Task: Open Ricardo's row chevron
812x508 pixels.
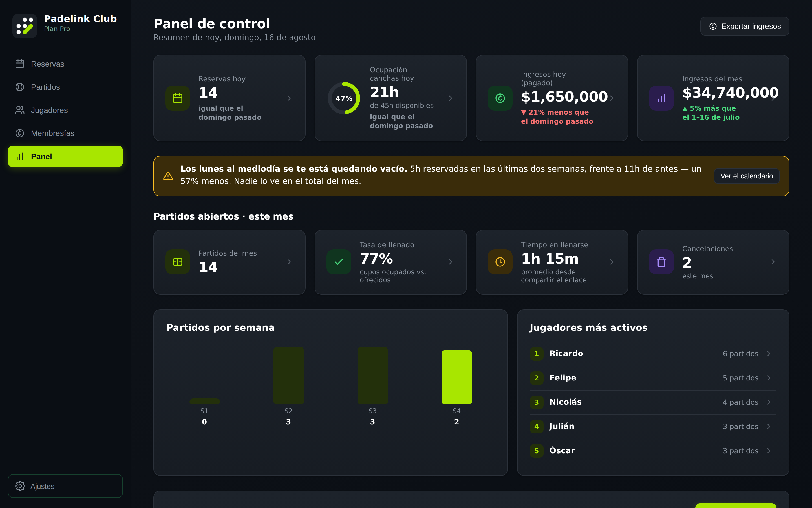Action: (x=769, y=354)
